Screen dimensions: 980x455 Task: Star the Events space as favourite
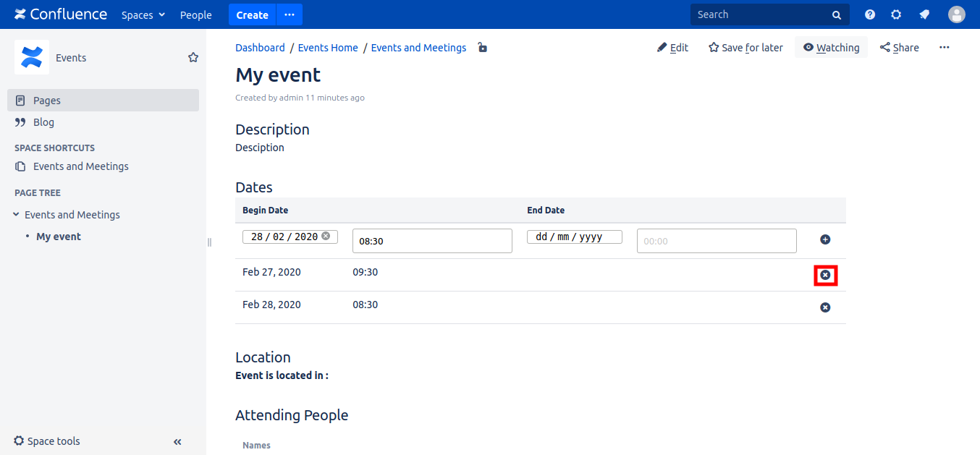[193, 57]
